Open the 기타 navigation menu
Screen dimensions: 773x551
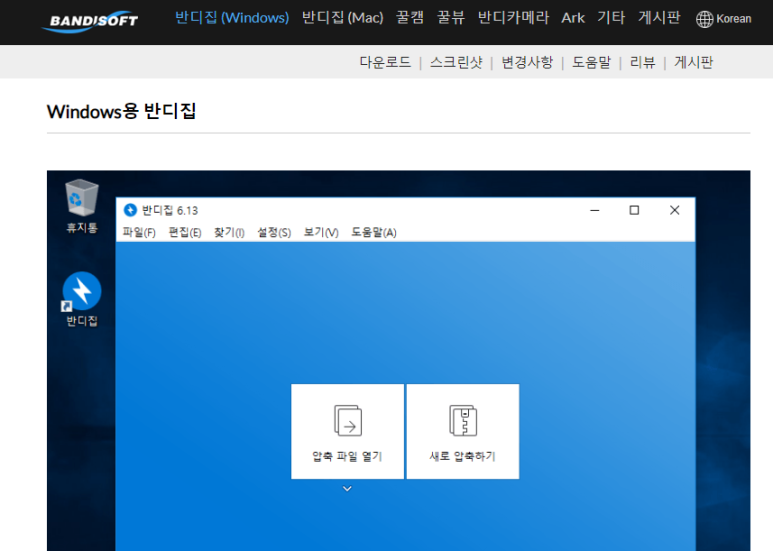611,18
